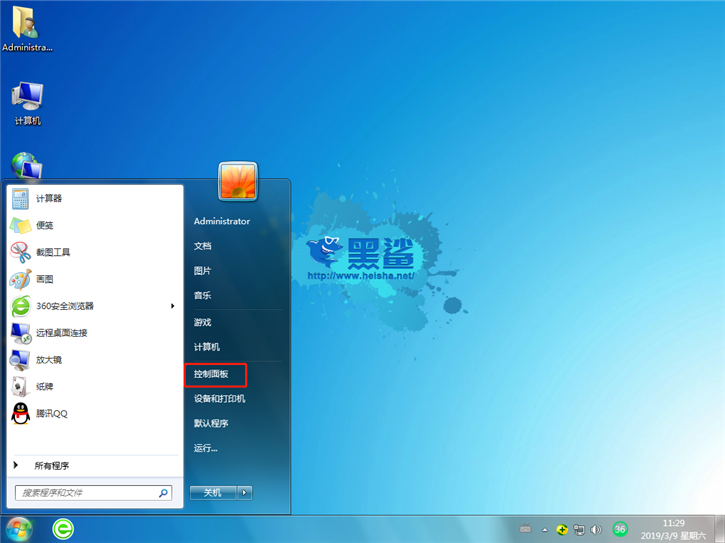725x543 pixels.
Task: Launch Paint (画图) from Start menu
Action: pos(45,279)
